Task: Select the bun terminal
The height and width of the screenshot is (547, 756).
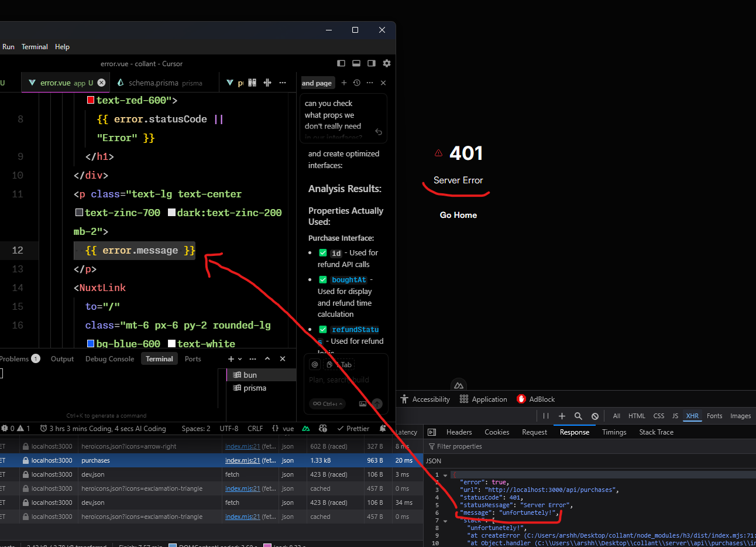Action: coord(261,375)
